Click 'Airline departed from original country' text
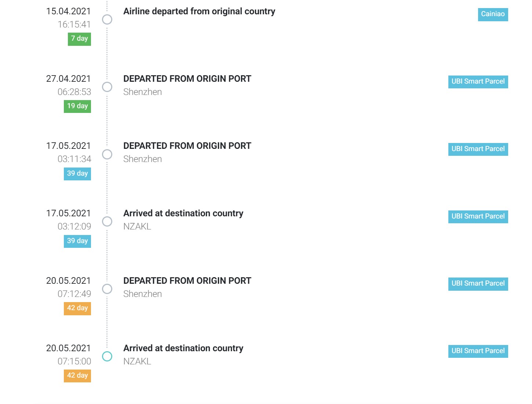The image size is (532, 404). [x=199, y=11]
